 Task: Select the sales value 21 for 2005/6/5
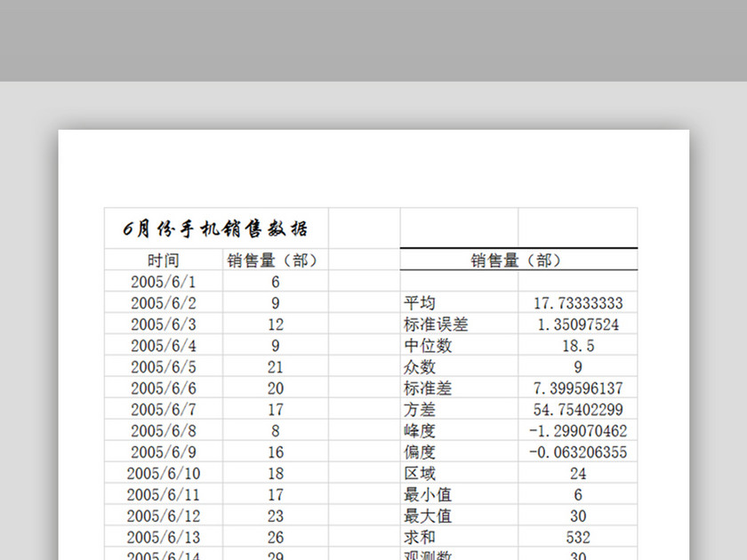tap(272, 367)
